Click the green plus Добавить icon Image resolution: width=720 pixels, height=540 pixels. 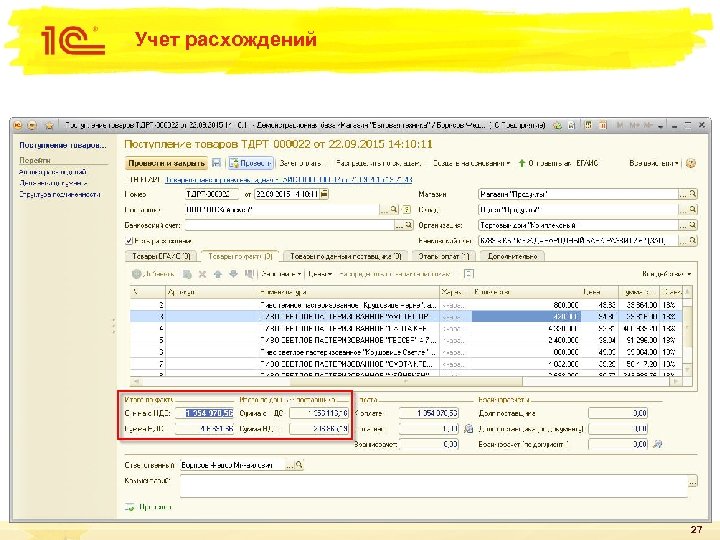click(136, 274)
